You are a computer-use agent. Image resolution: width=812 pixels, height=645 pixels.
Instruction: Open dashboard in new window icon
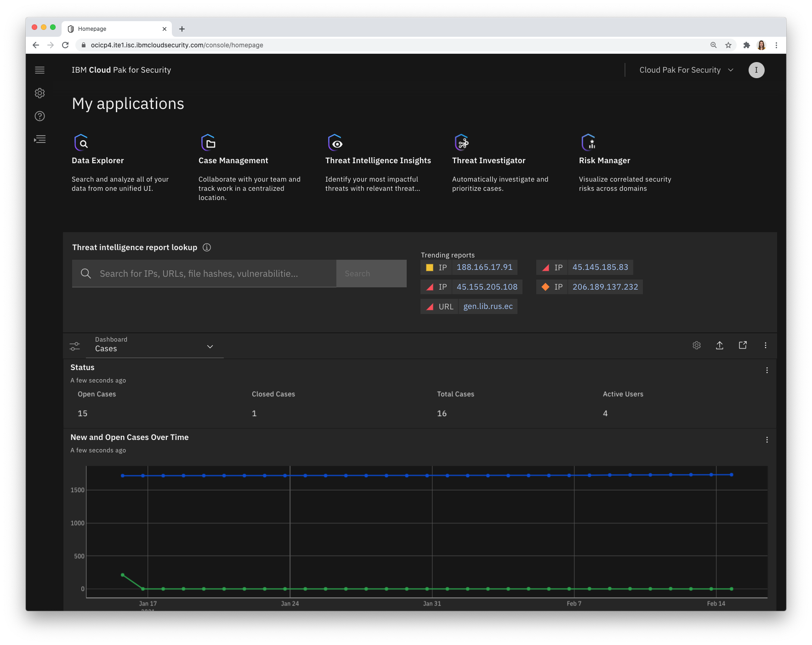743,345
